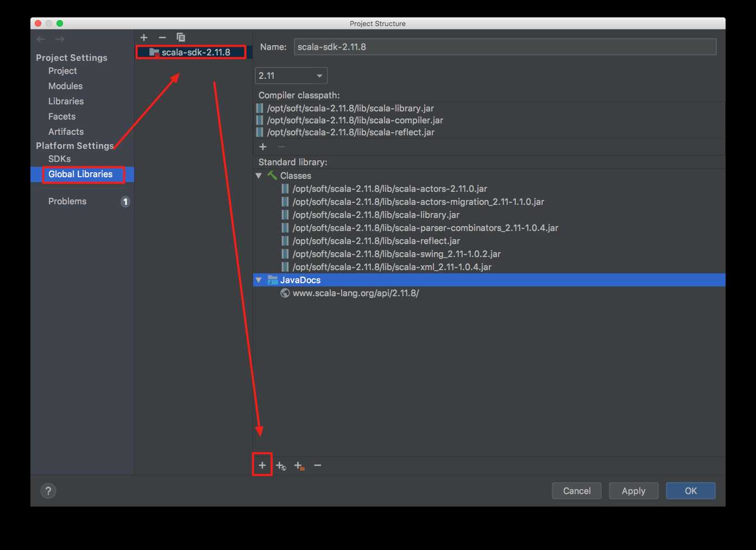Close the Project Structure window
756x550 pixels.
pyautogui.click(x=38, y=23)
